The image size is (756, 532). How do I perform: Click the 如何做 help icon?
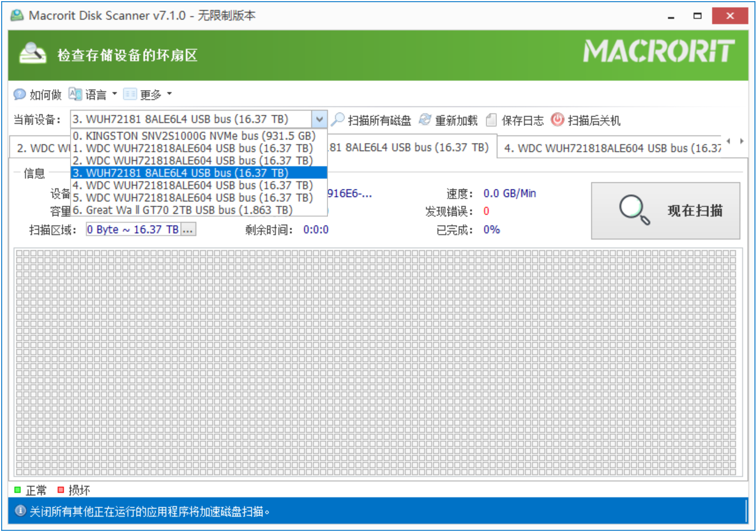tap(19, 94)
